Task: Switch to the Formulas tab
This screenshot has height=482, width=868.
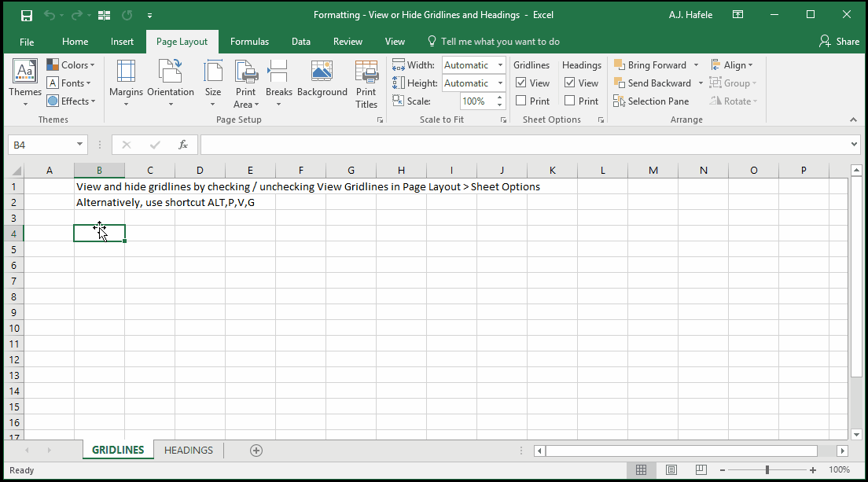Action: pos(249,42)
